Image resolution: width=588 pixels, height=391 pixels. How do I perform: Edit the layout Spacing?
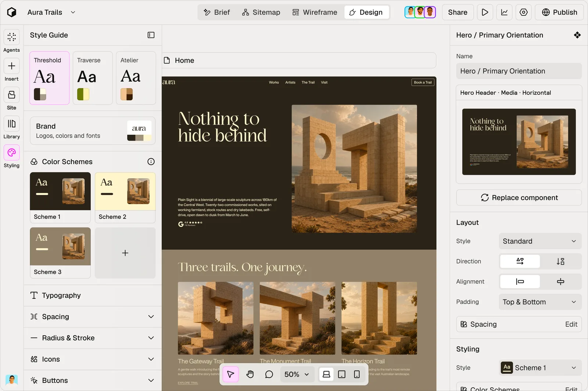[x=519, y=324]
